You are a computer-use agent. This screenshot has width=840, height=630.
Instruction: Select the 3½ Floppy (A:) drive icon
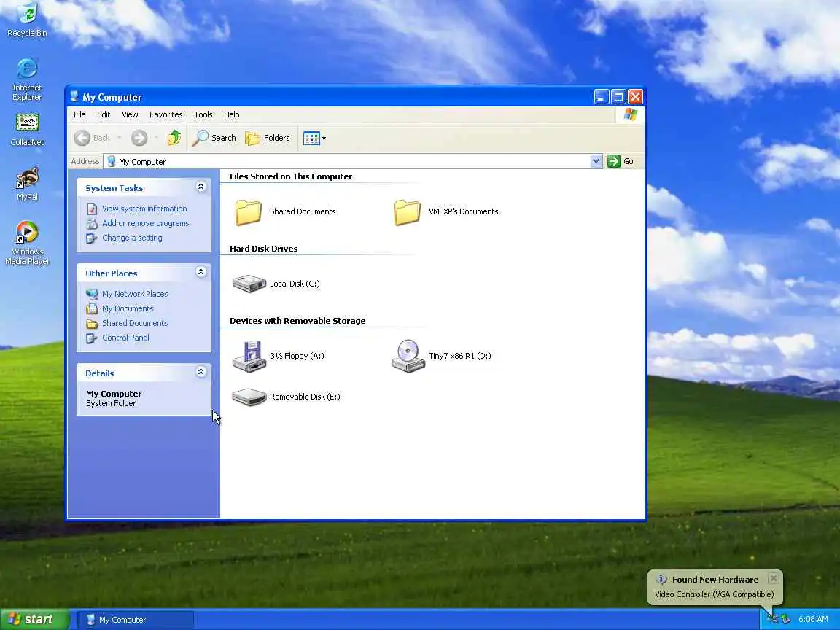click(249, 356)
